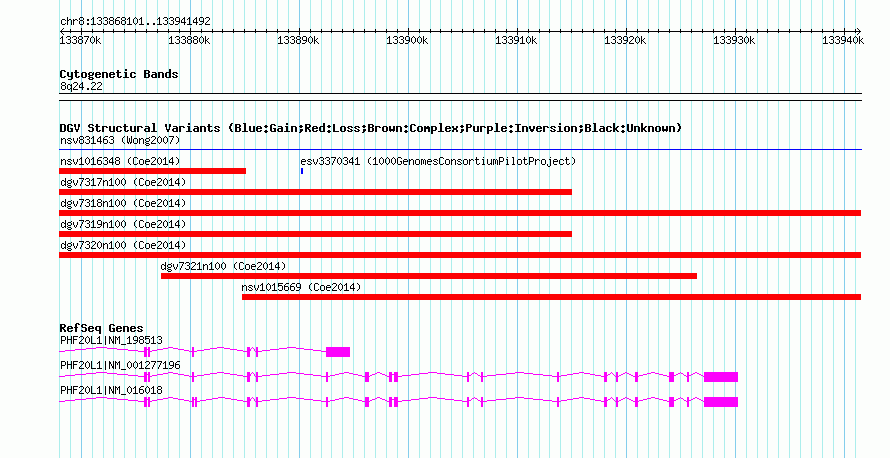Viewport: 890px width, 458px height.
Task: Click the large 3' exon block of NM_016018
Action: click(x=721, y=402)
